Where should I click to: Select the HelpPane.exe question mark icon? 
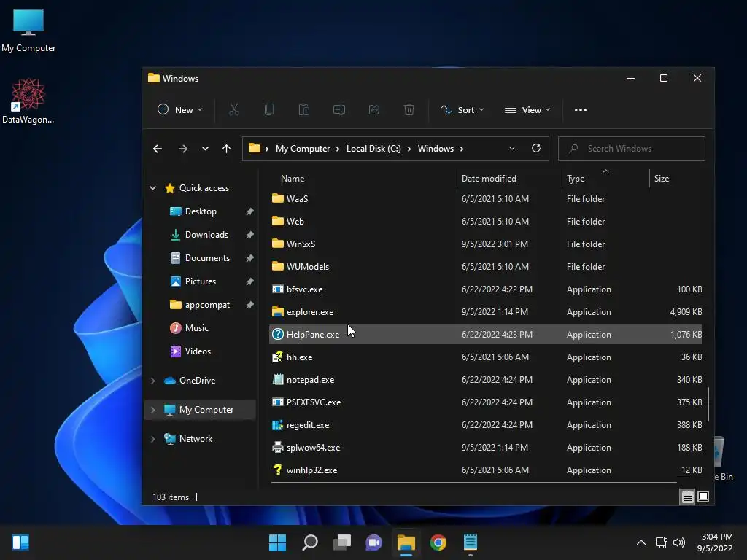277,335
